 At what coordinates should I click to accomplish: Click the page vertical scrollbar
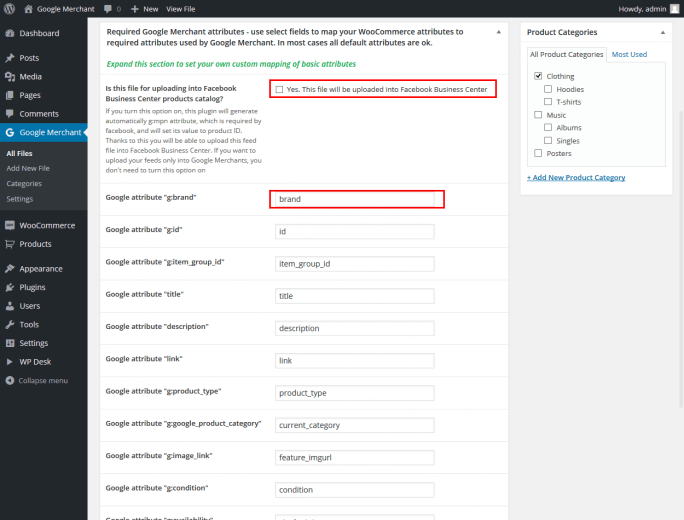point(681,257)
